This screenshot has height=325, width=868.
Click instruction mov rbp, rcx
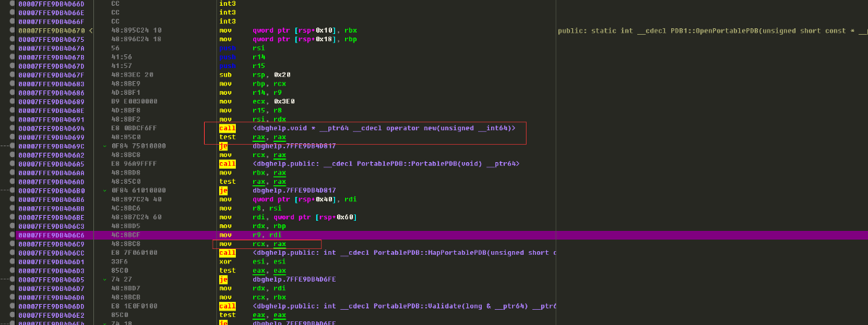coord(252,84)
